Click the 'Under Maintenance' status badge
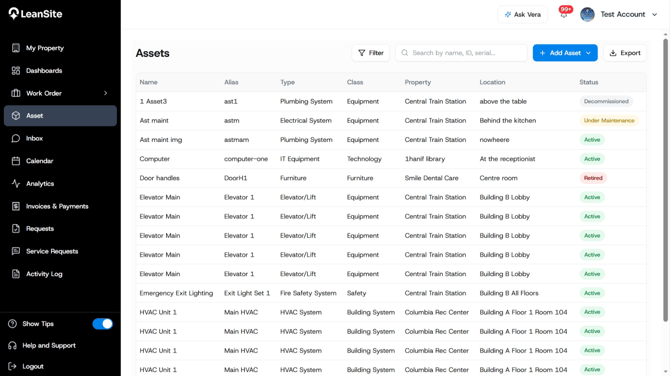Viewport: 670px width, 376px height. pyautogui.click(x=609, y=120)
